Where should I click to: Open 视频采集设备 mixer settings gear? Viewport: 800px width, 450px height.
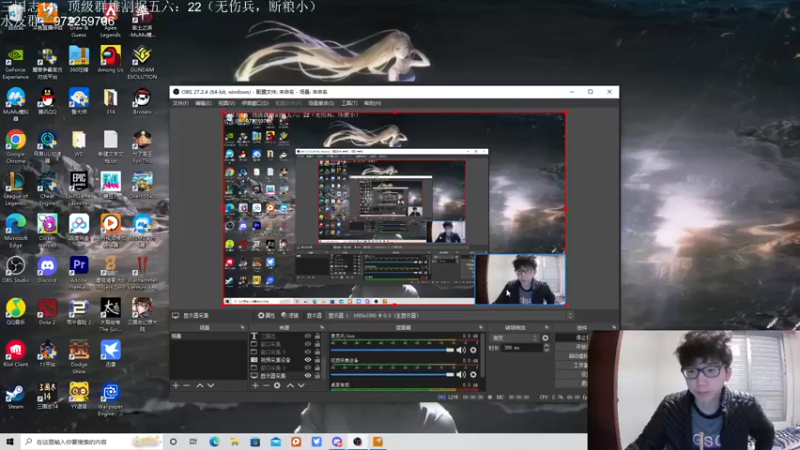pos(473,374)
